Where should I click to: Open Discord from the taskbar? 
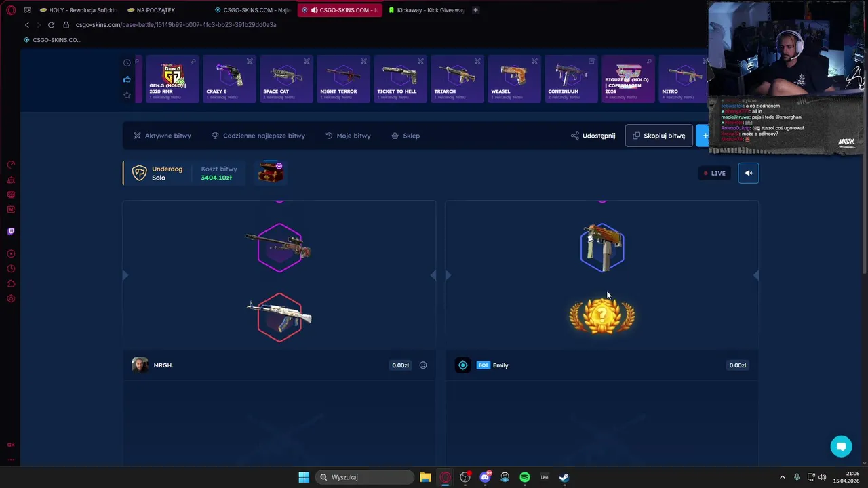click(x=485, y=477)
